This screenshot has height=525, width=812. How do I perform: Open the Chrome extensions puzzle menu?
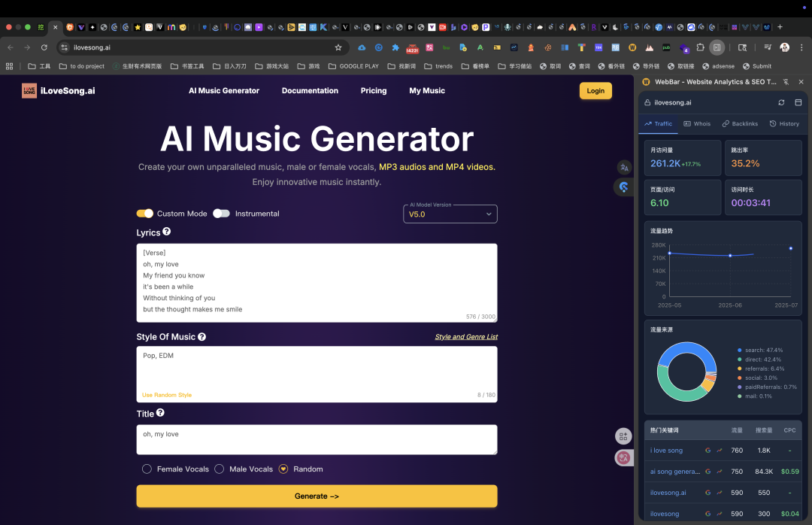point(701,47)
